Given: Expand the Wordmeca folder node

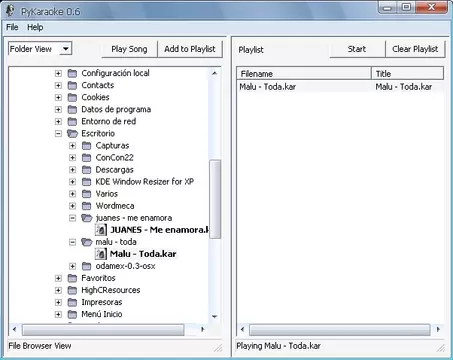Looking at the screenshot, I should pos(72,206).
